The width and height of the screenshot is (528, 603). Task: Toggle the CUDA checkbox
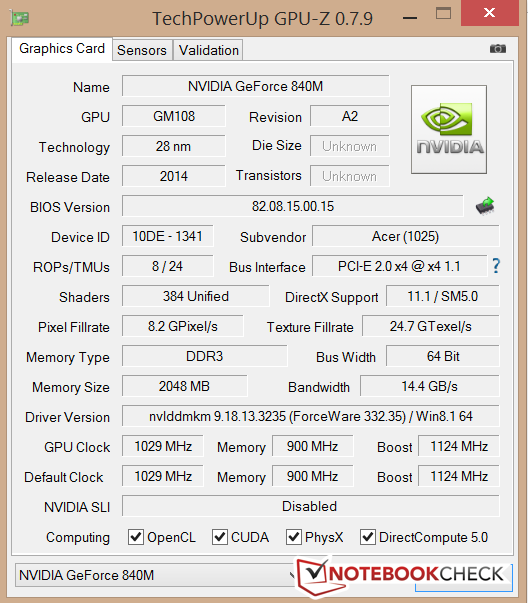point(220,537)
